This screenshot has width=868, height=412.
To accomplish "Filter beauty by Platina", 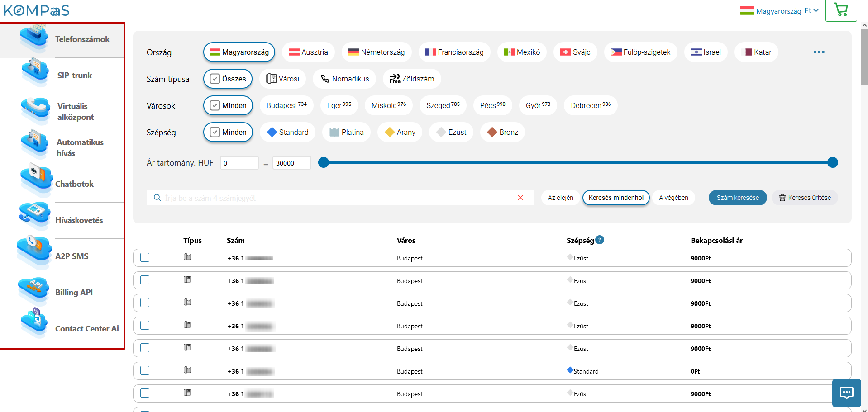I will tap(346, 132).
